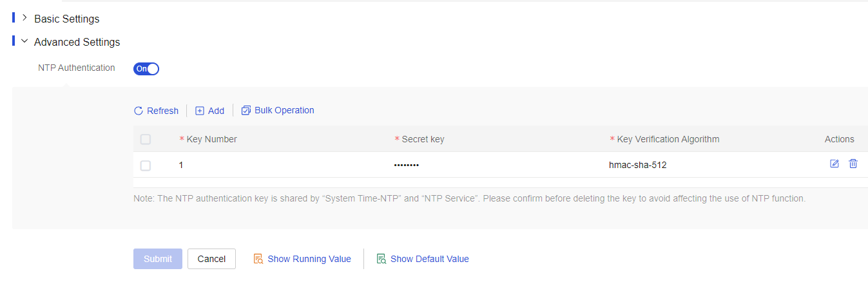Viewport: 868px width, 282px height.
Task: Click the Show Default Value link
Action: point(430,259)
